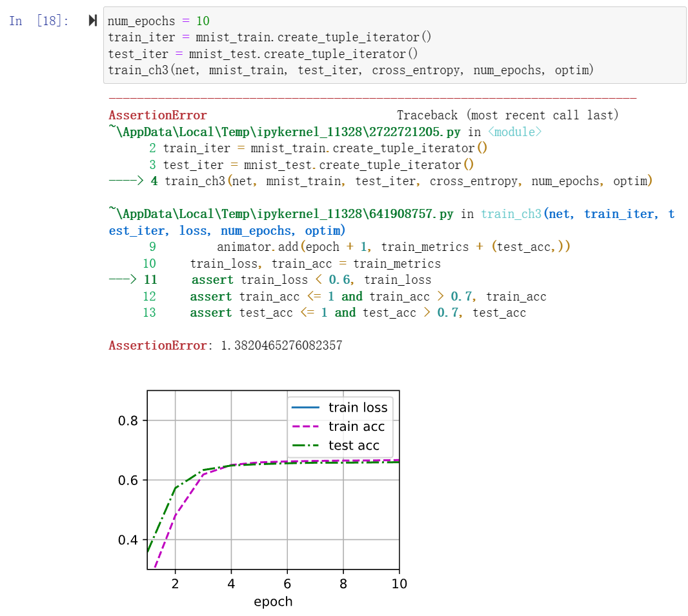Image resolution: width=688 pixels, height=616 pixels.
Task: Click line 9 animator.add statement
Action: (359, 247)
